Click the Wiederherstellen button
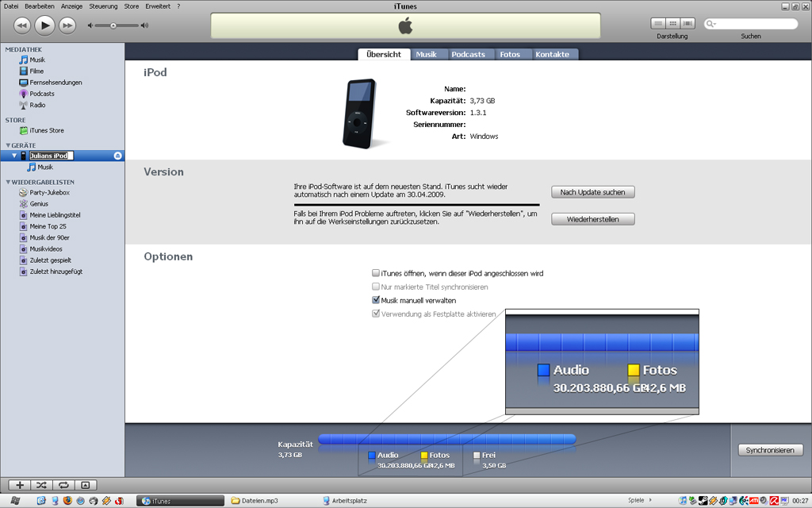The width and height of the screenshot is (812, 508). 593,219
